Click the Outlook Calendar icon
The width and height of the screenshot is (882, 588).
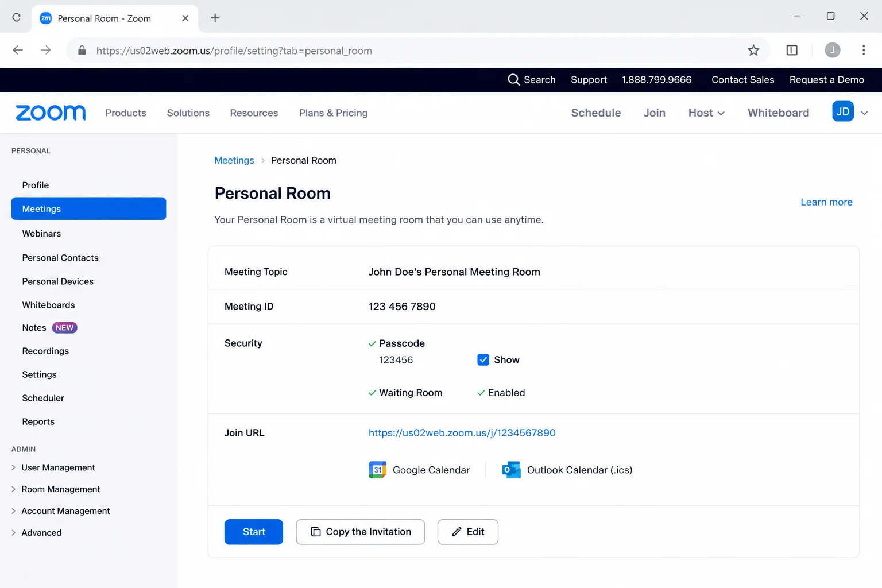tap(511, 470)
